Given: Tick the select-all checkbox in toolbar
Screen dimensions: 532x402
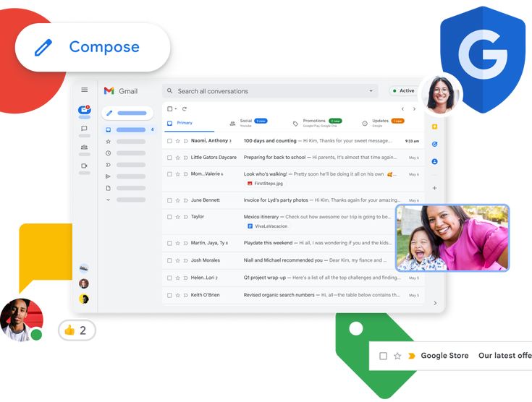Looking at the screenshot, I should (x=170, y=108).
